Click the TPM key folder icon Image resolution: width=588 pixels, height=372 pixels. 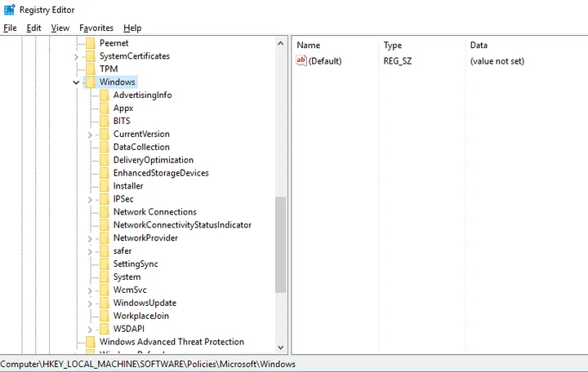pyautogui.click(x=90, y=69)
